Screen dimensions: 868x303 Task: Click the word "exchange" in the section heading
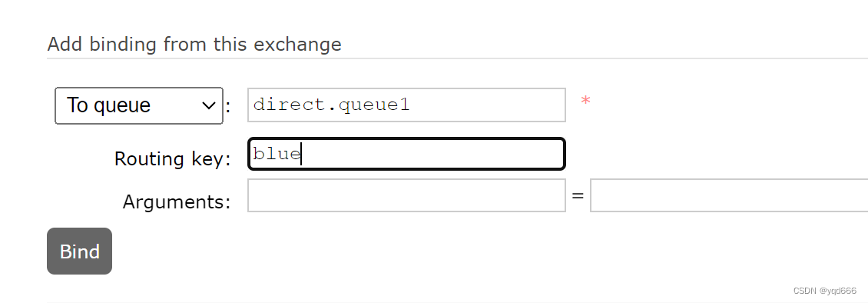coord(297,44)
